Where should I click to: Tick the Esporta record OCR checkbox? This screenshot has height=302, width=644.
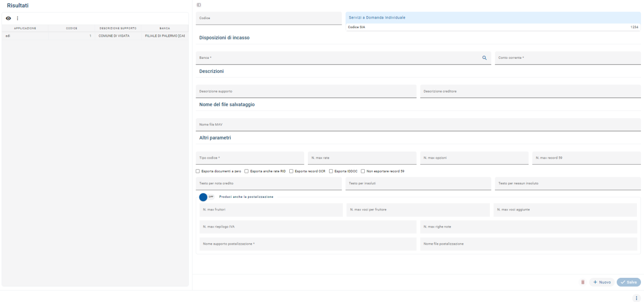tap(291, 171)
